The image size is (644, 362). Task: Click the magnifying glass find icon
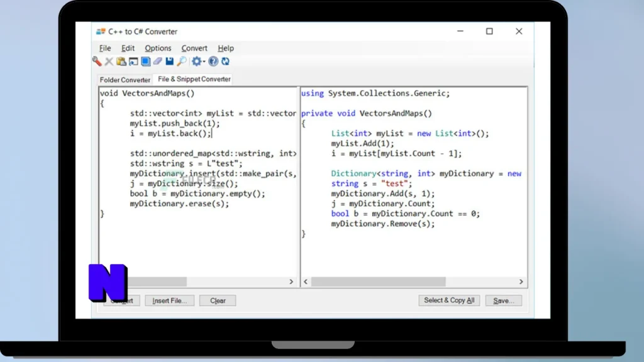[x=182, y=62]
